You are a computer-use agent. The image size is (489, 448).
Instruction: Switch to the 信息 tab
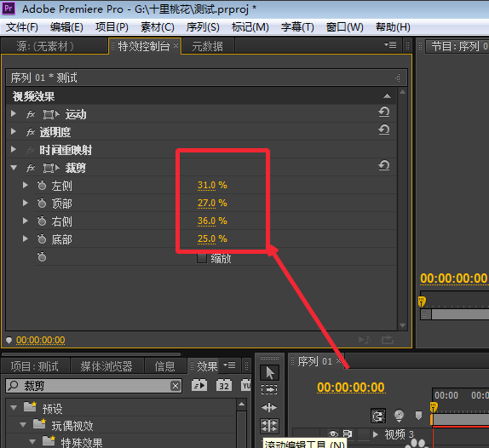click(x=165, y=366)
